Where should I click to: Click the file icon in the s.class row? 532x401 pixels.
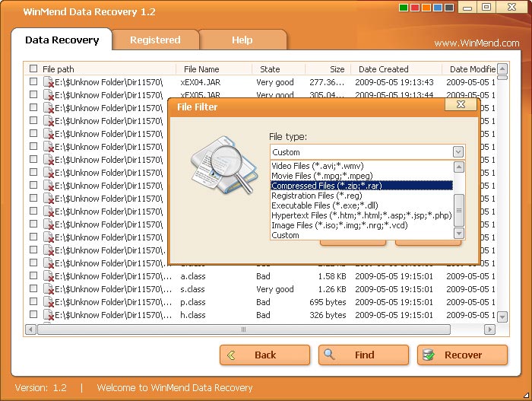48,289
